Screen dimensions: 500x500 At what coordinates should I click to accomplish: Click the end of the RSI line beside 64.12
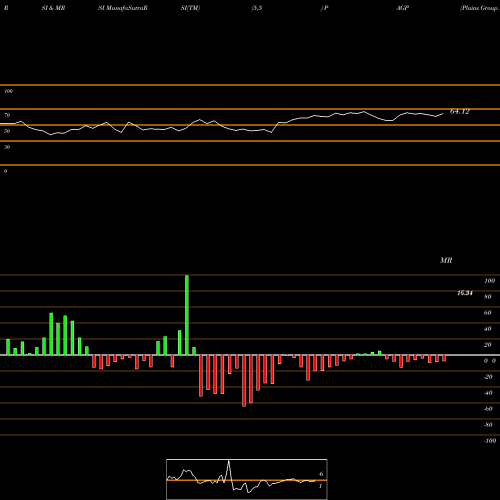443,114
